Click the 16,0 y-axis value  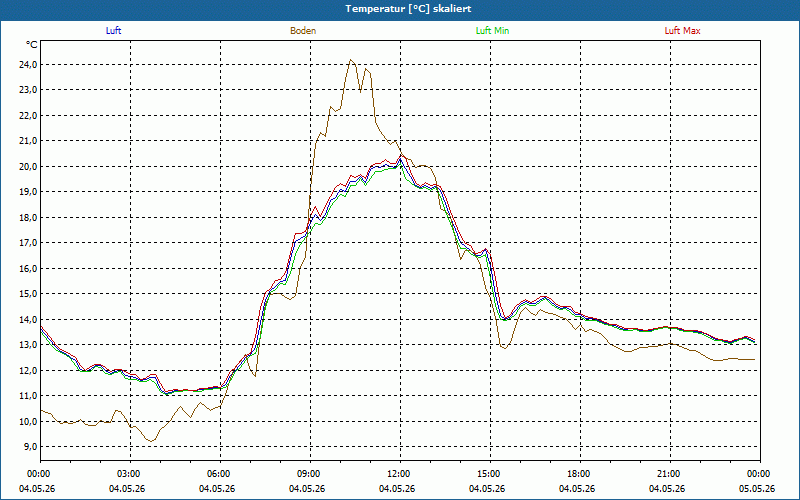(x=29, y=269)
